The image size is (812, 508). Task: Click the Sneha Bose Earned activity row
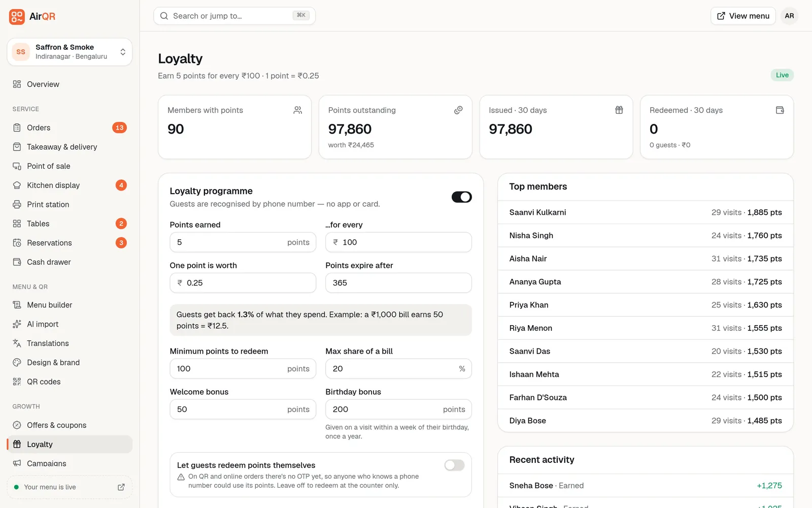click(646, 486)
